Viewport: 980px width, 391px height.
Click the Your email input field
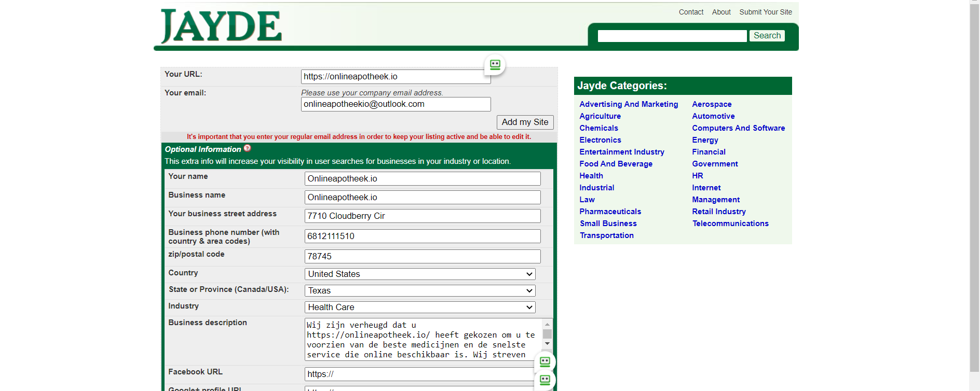click(x=396, y=104)
